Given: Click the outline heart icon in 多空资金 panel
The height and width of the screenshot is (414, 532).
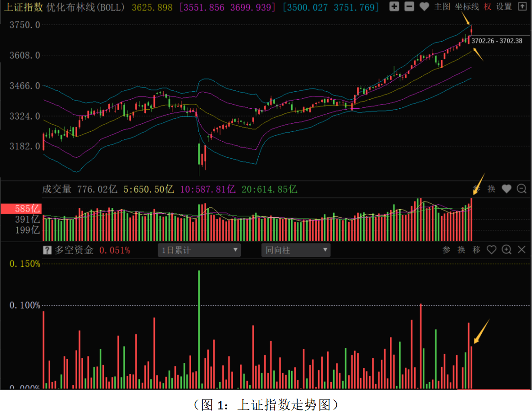Looking at the screenshot, I should (x=491, y=250).
